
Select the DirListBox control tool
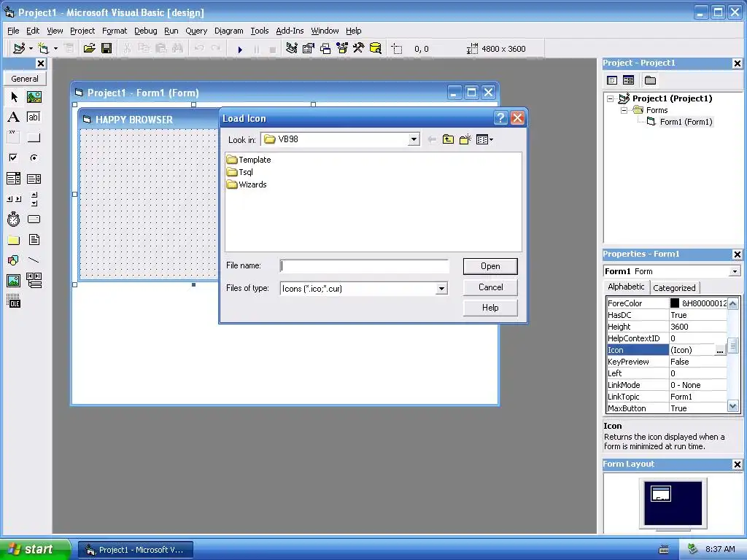pyautogui.click(x=14, y=239)
